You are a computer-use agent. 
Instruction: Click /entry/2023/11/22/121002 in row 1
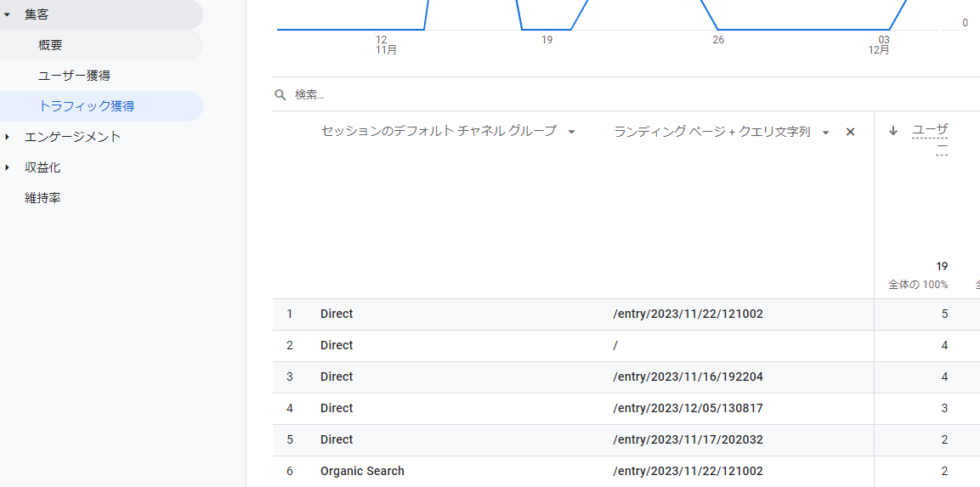[x=688, y=314]
